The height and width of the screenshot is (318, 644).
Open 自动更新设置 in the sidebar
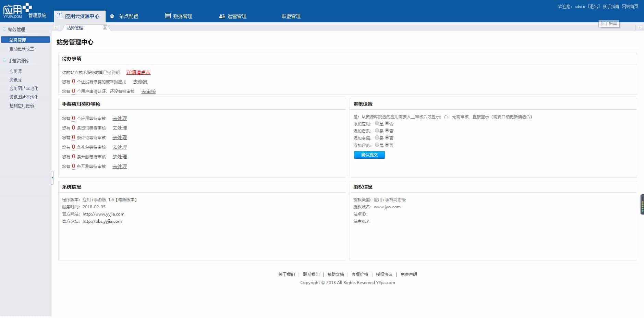click(22, 49)
